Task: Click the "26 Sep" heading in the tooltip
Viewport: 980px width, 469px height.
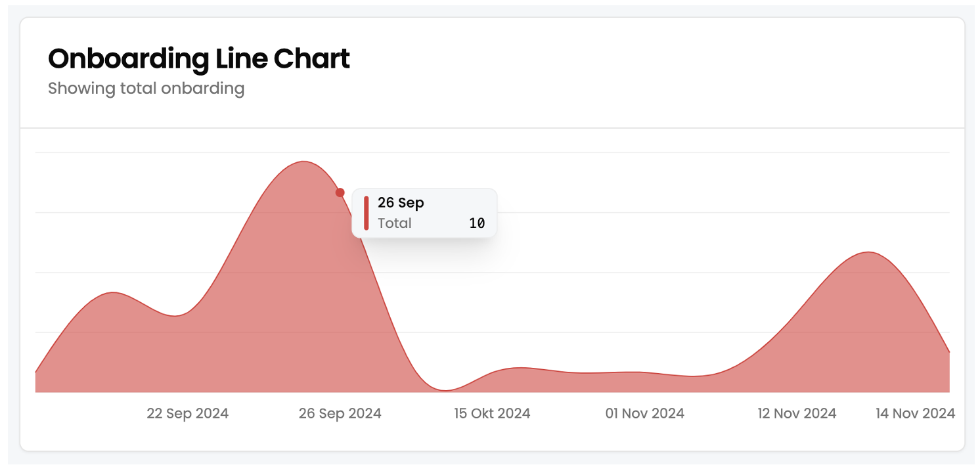Action: pyautogui.click(x=401, y=203)
